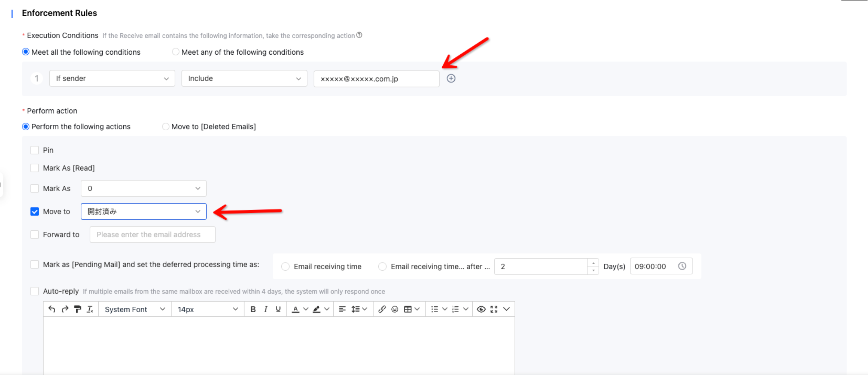The image size is (868, 375).
Task: Select Perform the following actions option
Action: point(26,127)
